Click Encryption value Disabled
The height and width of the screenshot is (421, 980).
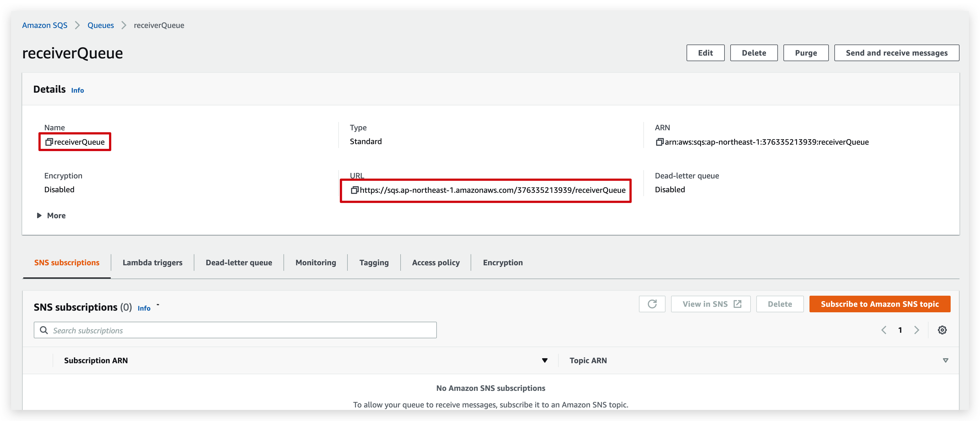coord(59,189)
